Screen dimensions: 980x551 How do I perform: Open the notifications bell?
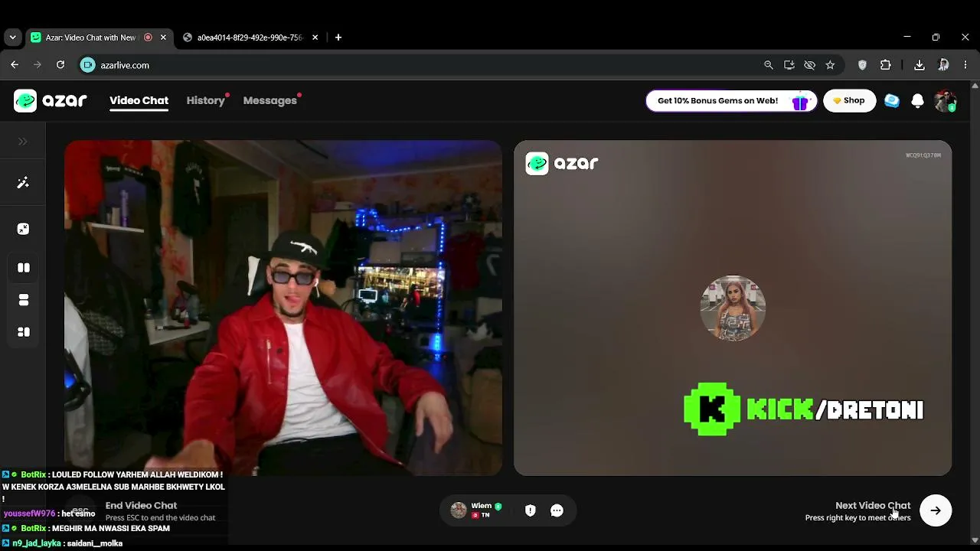pyautogui.click(x=917, y=101)
